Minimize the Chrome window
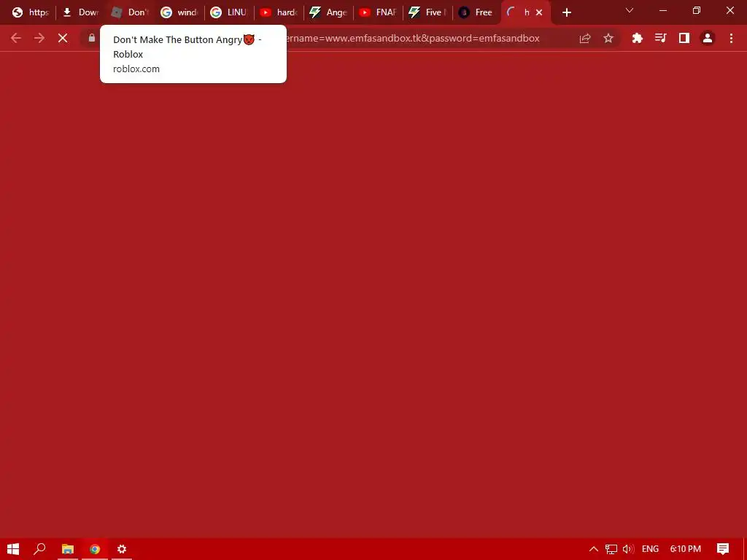The height and width of the screenshot is (560, 747). [x=662, y=10]
